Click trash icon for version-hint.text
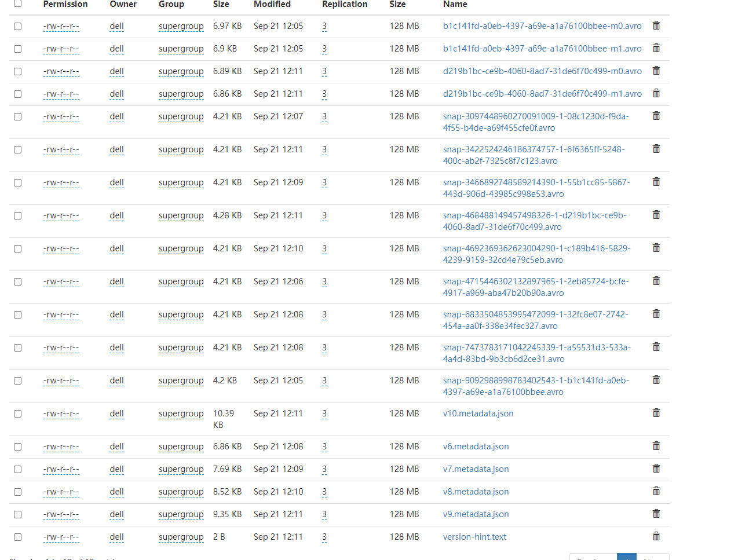749x560 pixels. point(656,536)
